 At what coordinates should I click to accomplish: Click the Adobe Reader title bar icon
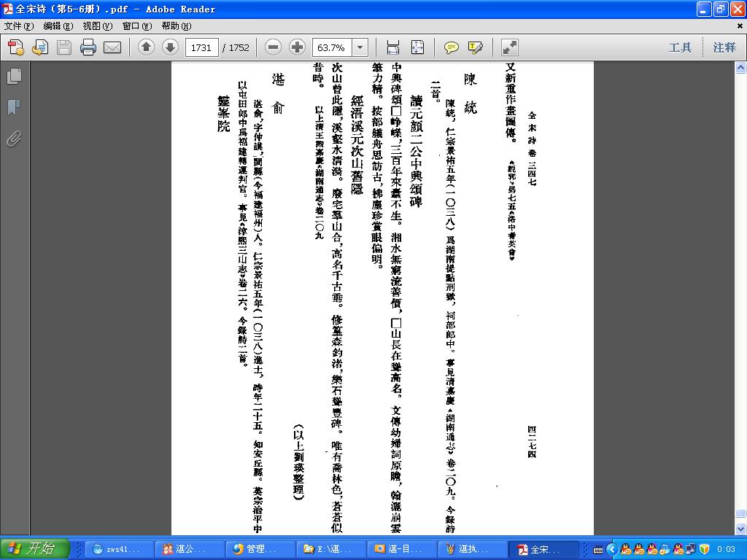[7, 9]
